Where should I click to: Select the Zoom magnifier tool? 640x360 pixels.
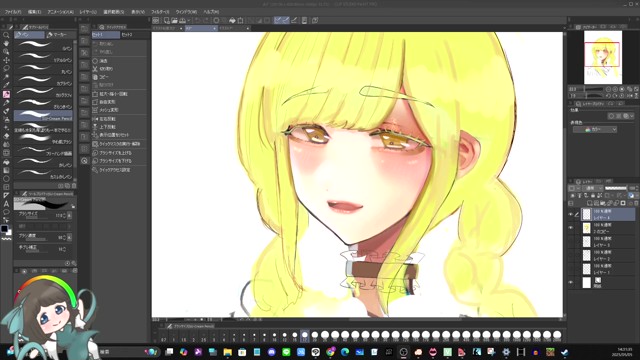pos(6,35)
